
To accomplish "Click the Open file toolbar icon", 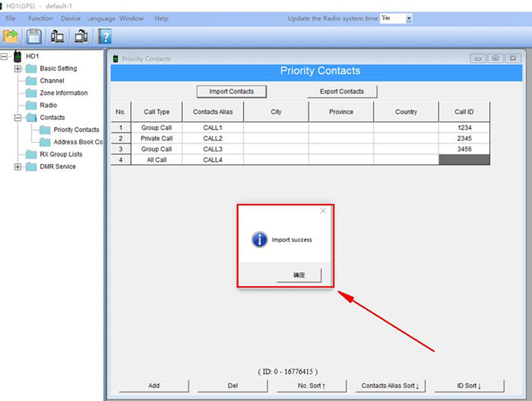I will (x=11, y=36).
